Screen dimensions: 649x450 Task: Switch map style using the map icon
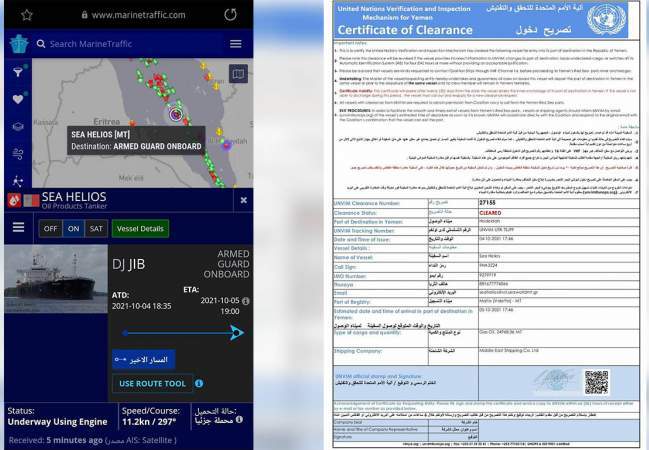tap(238, 74)
